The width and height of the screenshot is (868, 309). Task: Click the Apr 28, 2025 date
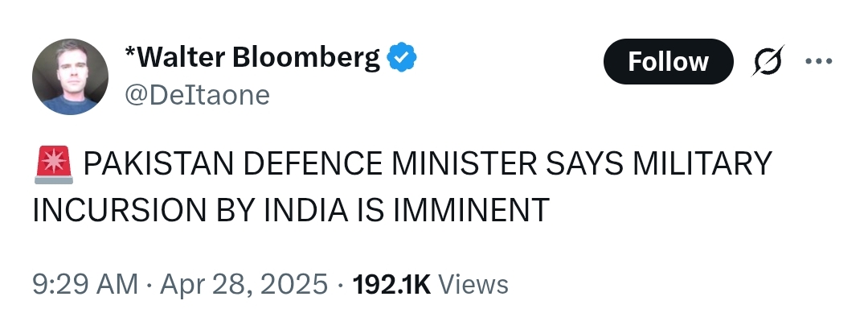(244, 285)
